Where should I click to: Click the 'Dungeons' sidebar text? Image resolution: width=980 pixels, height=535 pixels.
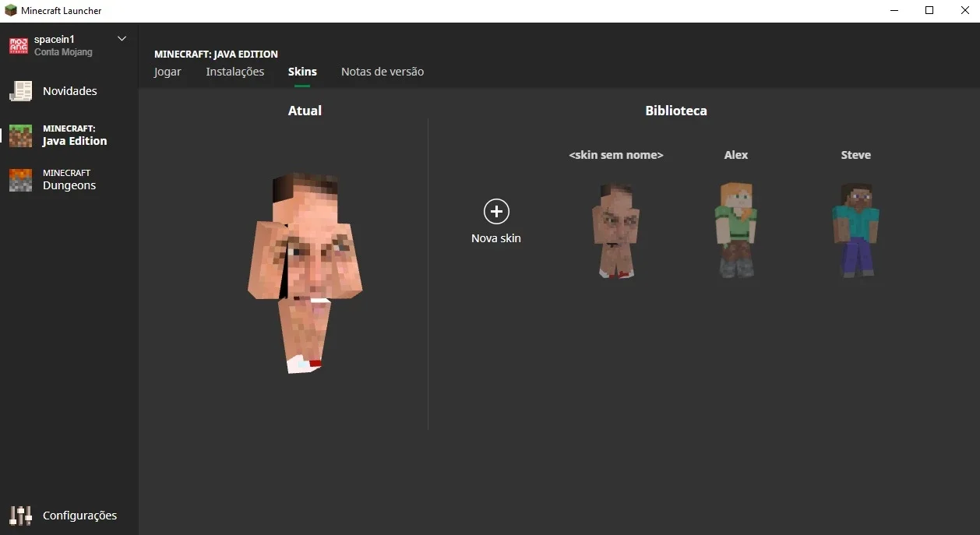(x=69, y=185)
